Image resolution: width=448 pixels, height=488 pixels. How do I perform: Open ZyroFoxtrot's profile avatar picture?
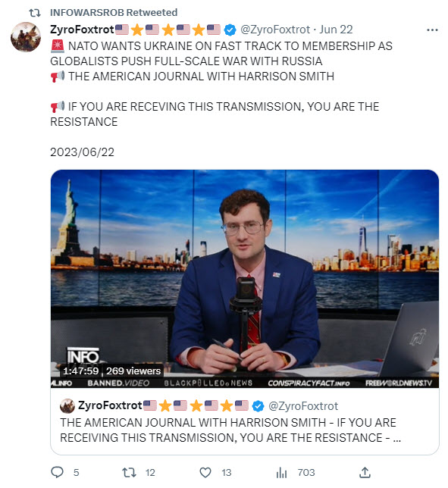[x=26, y=36]
